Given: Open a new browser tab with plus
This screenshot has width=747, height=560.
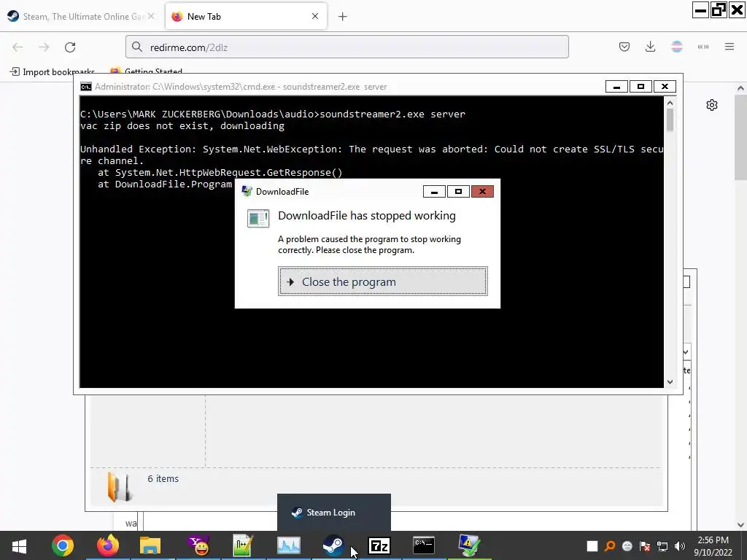Looking at the screenshot, I should pos(343,17).
